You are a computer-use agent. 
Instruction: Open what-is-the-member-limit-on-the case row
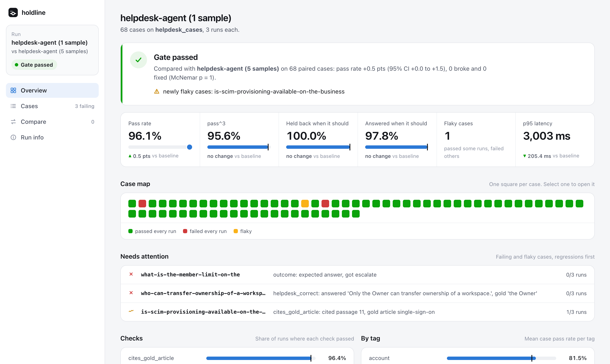click(357, 275)
